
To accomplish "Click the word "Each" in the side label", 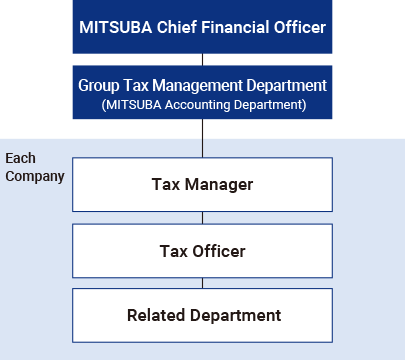I will click(20, 158).
